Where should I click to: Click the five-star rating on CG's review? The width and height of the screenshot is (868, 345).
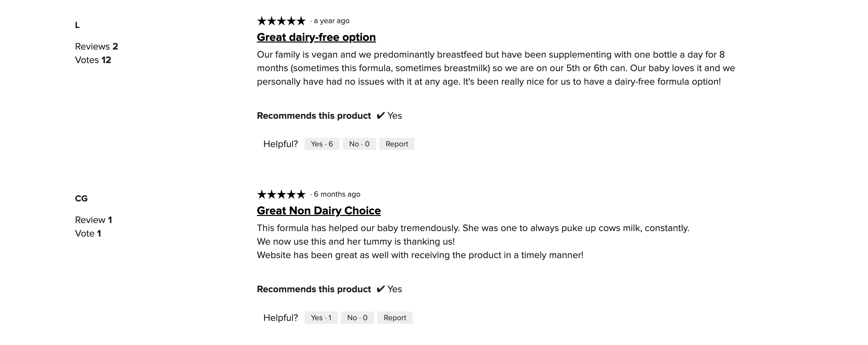281,194
